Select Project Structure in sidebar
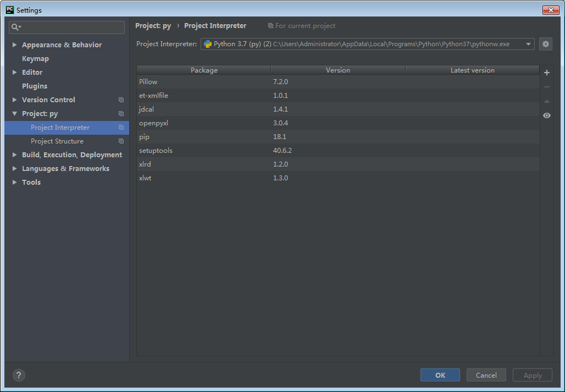The height and width of the screenshot is (392, 565). coord(67,141)
